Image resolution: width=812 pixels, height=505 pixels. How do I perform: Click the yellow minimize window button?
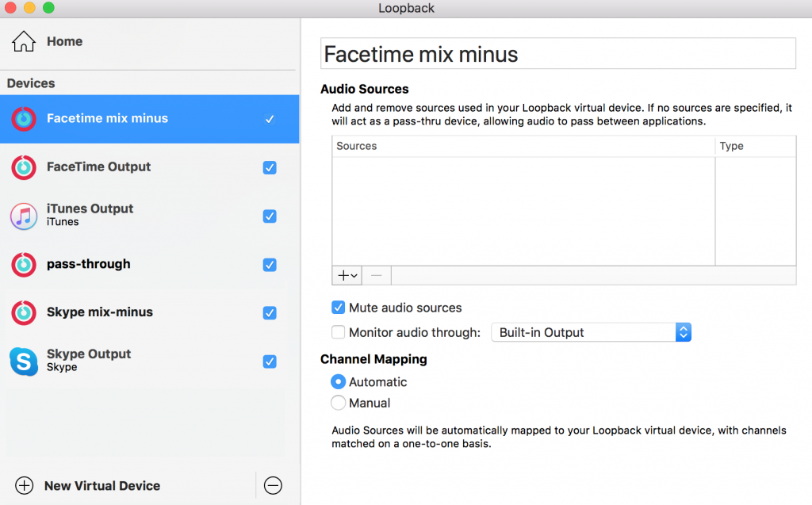pos(29,8)
